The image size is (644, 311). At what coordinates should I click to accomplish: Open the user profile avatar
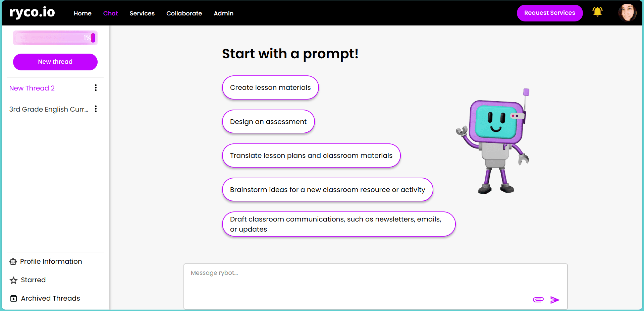point(627,13)
